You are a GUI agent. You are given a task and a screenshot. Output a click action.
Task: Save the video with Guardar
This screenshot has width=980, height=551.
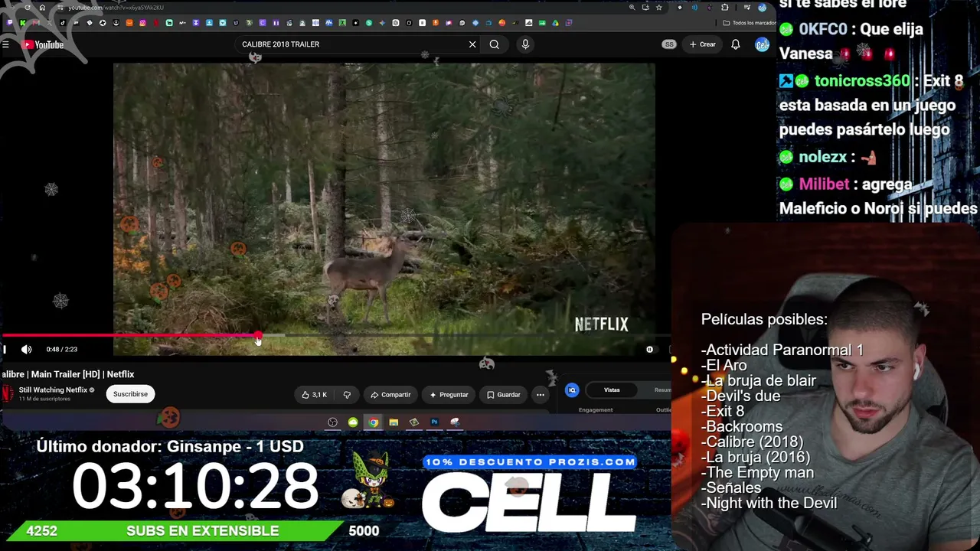pyautogui.click(x=504, y=395)
